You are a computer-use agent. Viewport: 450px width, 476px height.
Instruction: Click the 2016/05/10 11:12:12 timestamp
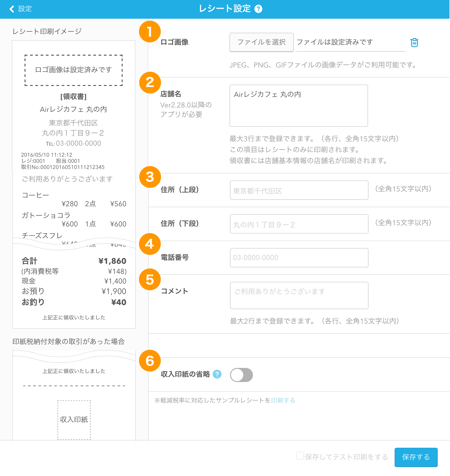point(47,155)
